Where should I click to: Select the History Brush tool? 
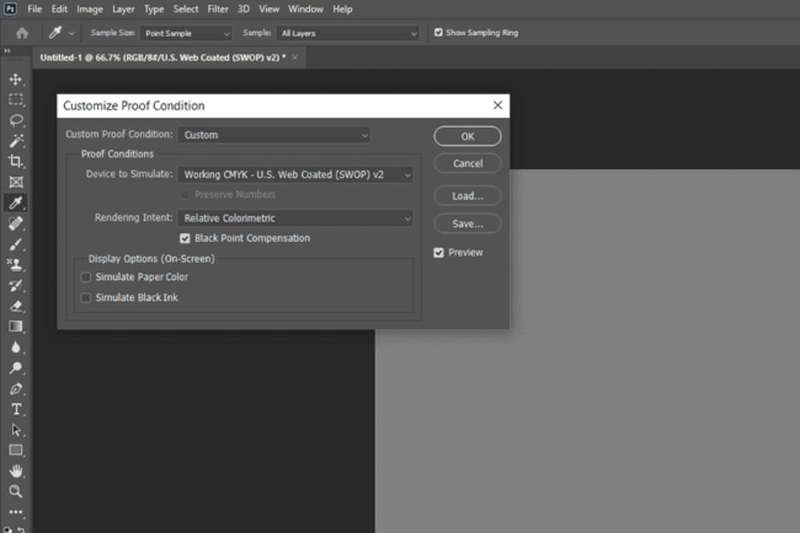[16, 286]
